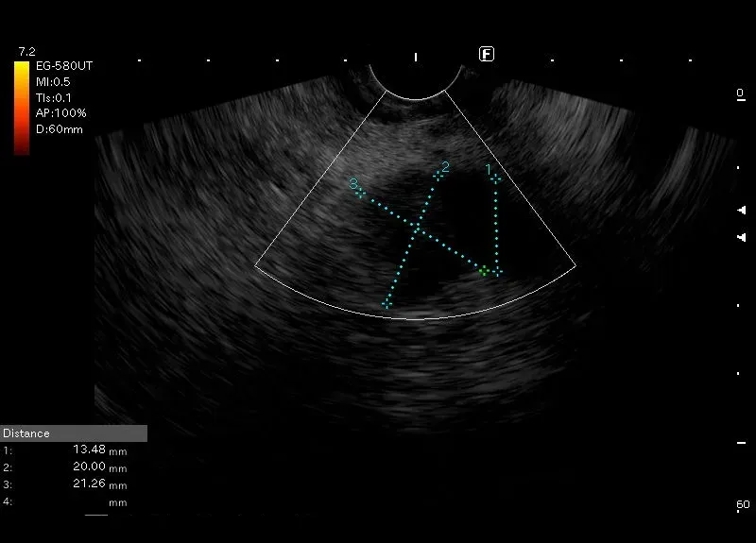Click the AP:100% acoustic power label

coord(60,113)
